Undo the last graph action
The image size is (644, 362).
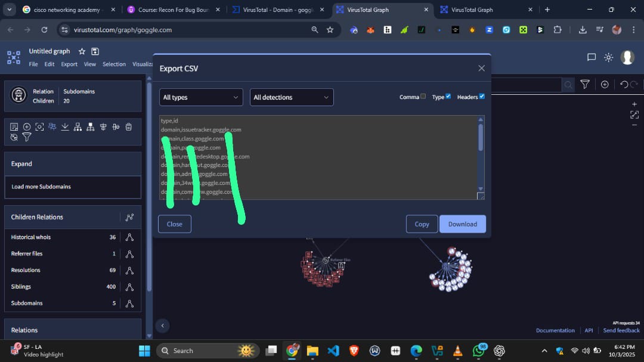[x=624, y=85]
